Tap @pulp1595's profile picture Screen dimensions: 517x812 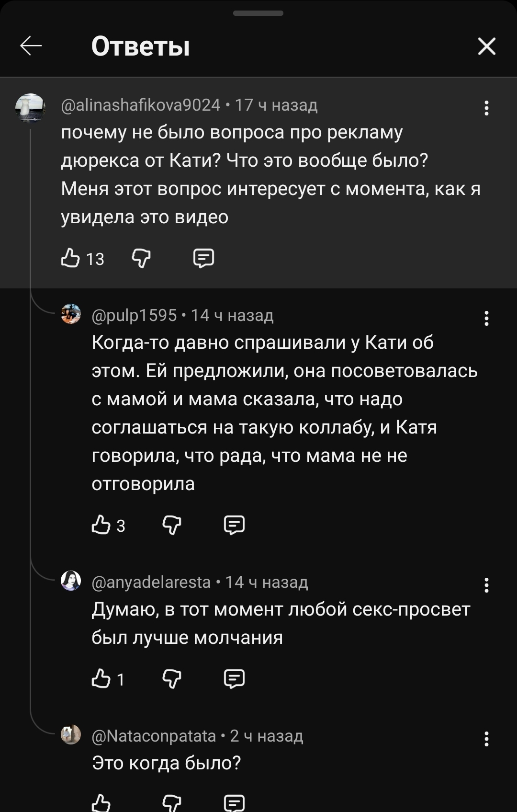pos(71,314)
